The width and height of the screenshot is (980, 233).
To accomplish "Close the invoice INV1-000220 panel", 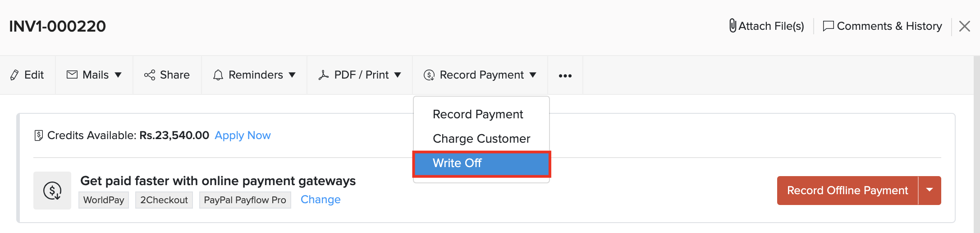I will point(965,26).
